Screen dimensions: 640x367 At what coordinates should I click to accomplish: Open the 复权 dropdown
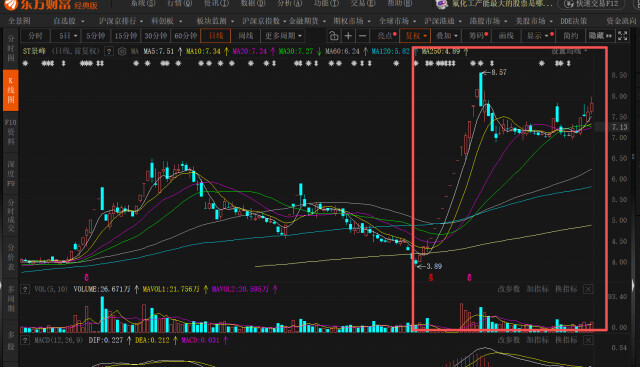416,36
